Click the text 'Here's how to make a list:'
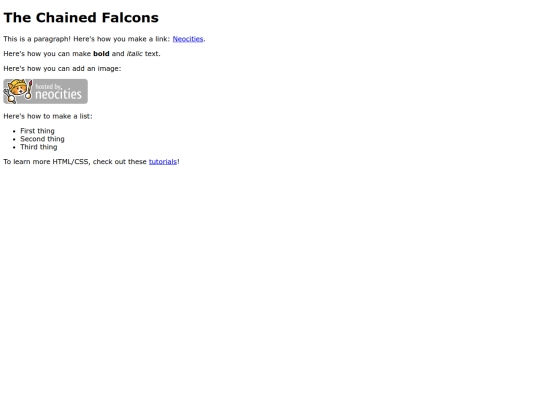The width and height of the screenshot is (540, 405). pos(48,116)
